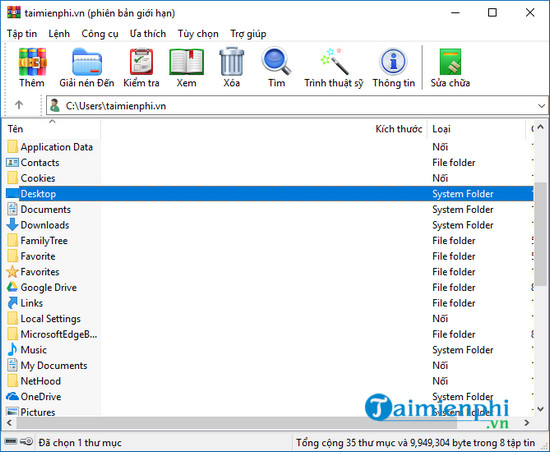Sort by the Loại column header

(476, 129)
